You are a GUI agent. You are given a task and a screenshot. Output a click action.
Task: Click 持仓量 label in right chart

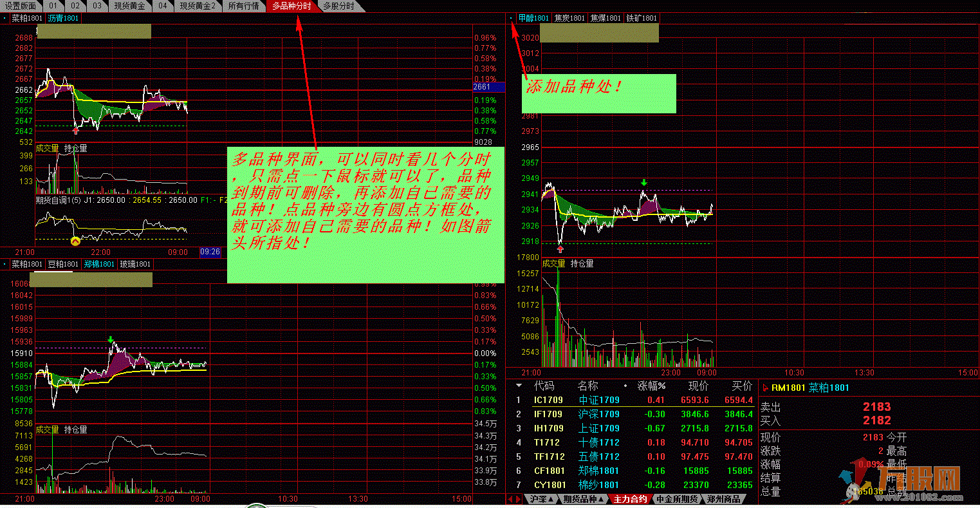pos(582,263)
